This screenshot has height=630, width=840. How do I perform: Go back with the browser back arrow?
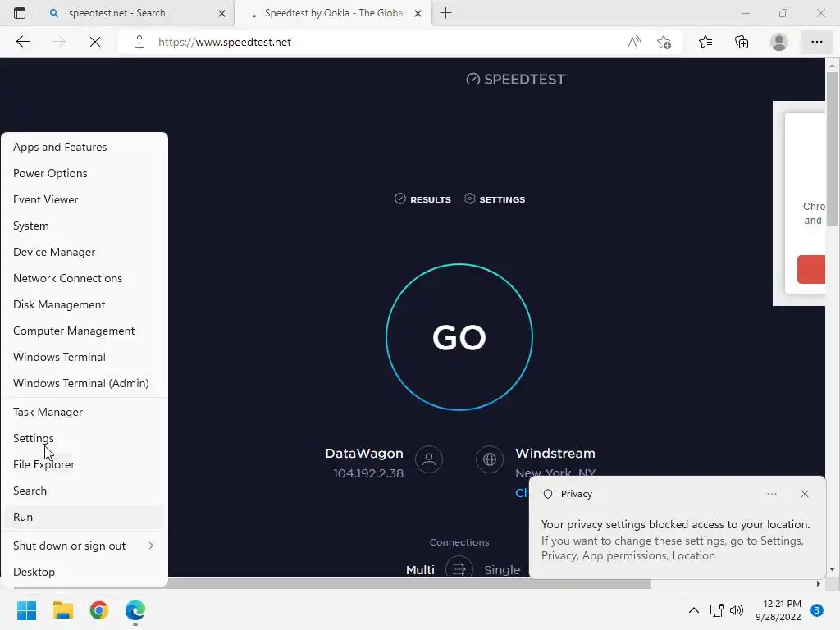coord(22,42)
